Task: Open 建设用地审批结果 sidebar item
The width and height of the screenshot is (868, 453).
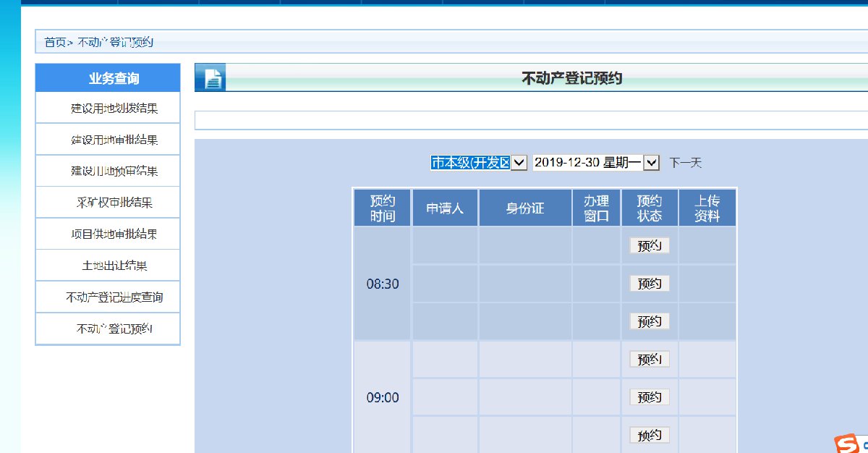Action: (114, 140)
